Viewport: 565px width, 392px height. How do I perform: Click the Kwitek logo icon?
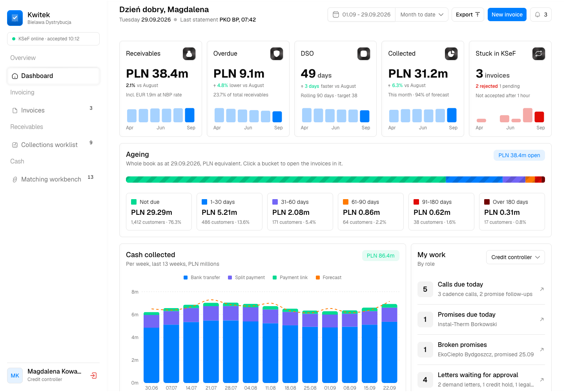(15, 18)
